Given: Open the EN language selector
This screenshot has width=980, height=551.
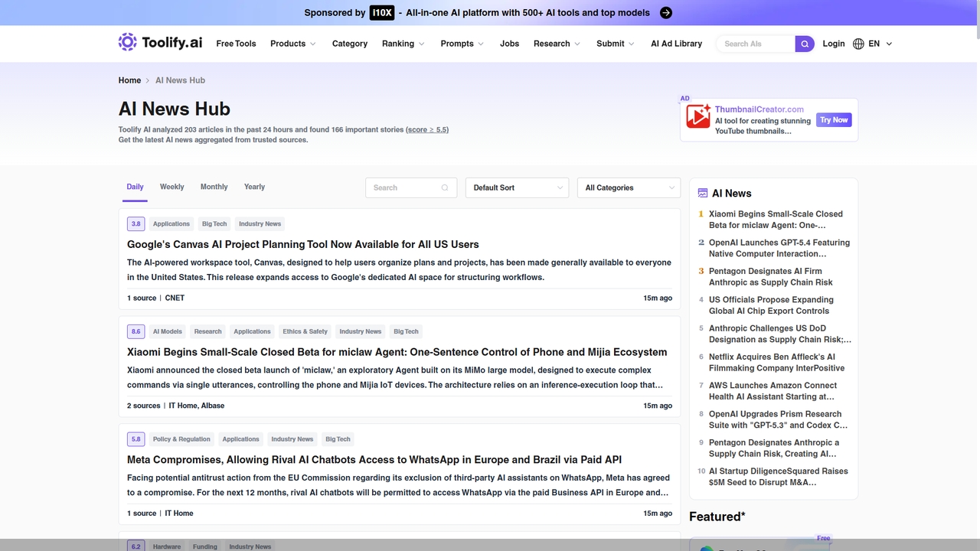Looking at the screenshot, I should (880, 44).
